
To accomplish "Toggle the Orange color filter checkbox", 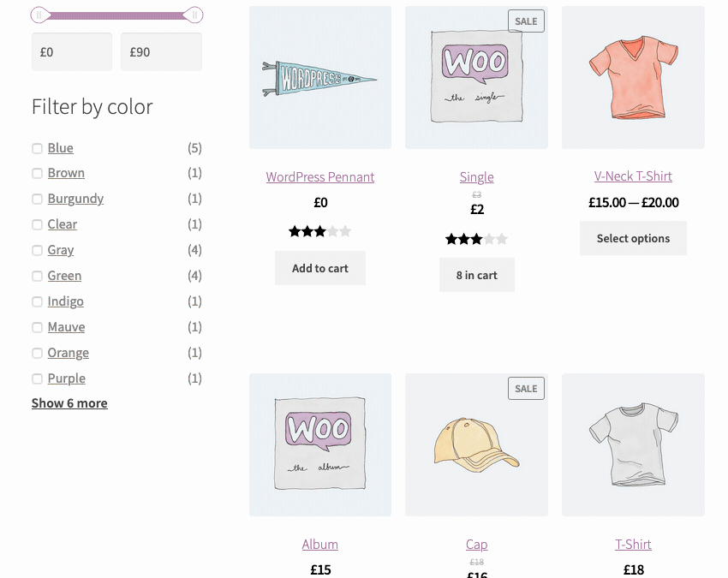I will (x=37, y=353).
